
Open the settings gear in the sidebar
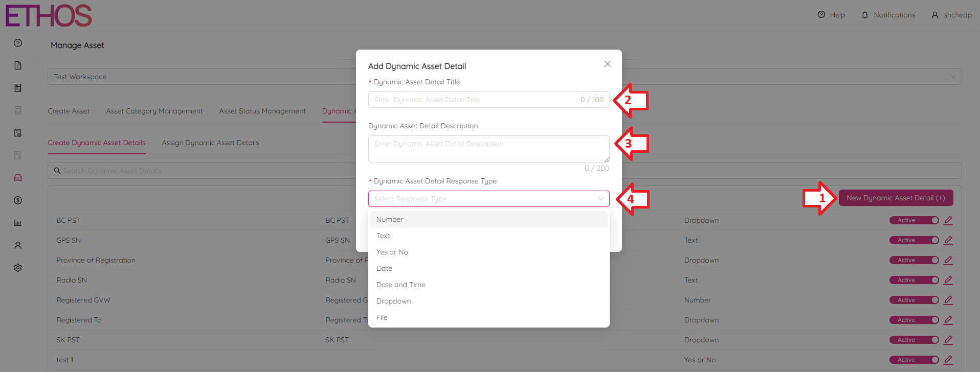(x=18, y=268)
